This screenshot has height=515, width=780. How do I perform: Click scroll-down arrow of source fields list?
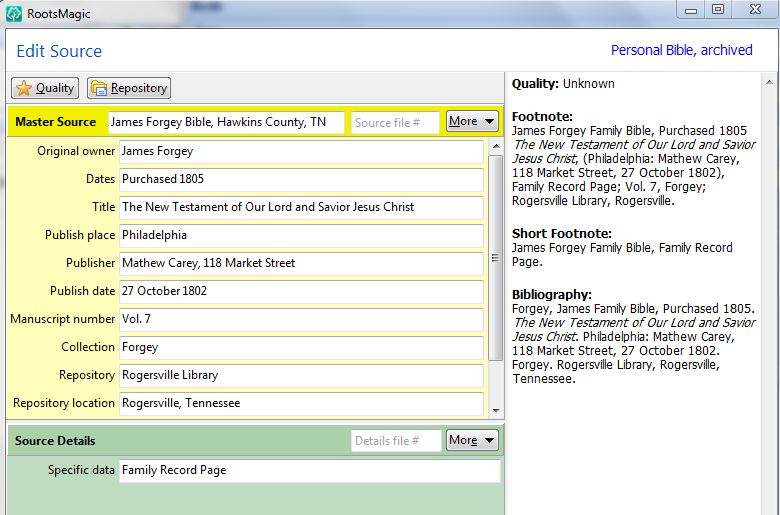tap(495, 411)
